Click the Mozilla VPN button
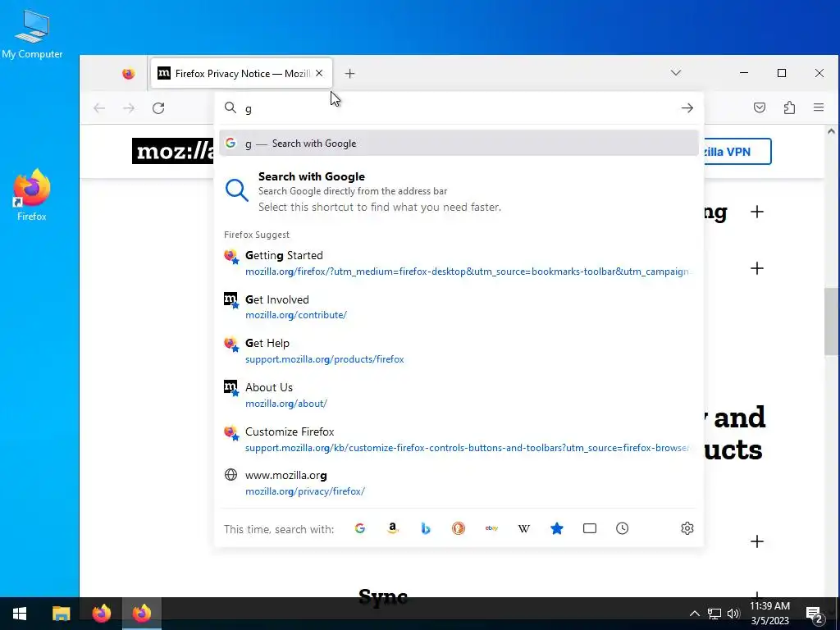 click(737, 152)
